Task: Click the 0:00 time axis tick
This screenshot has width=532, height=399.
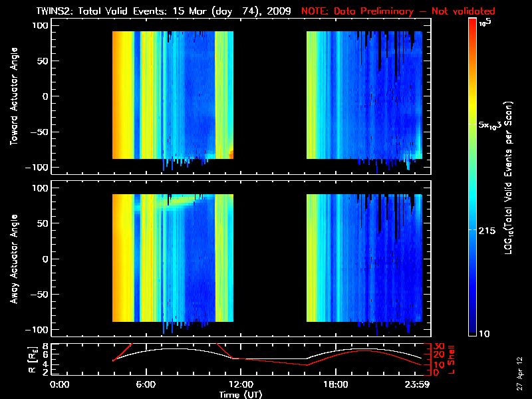Action: tap(60, 384)
